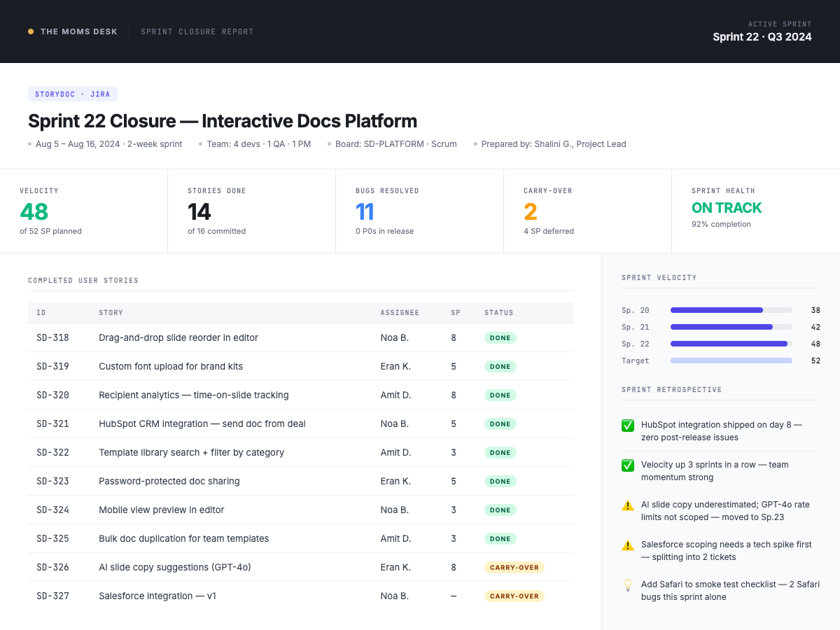Select 'Mobile view preview in editor' story
Image resolution: width=840 pixels, height=630 pixels.
click(x=162, y=510)
